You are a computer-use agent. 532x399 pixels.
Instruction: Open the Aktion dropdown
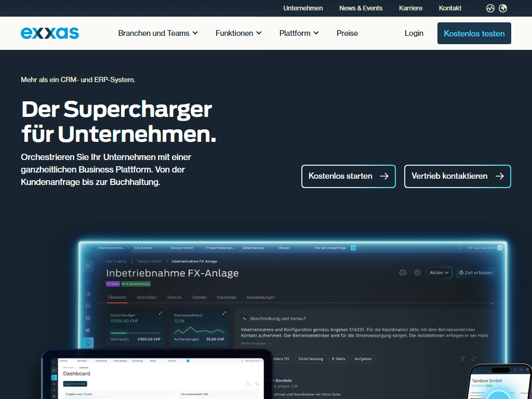coord(439,272)
